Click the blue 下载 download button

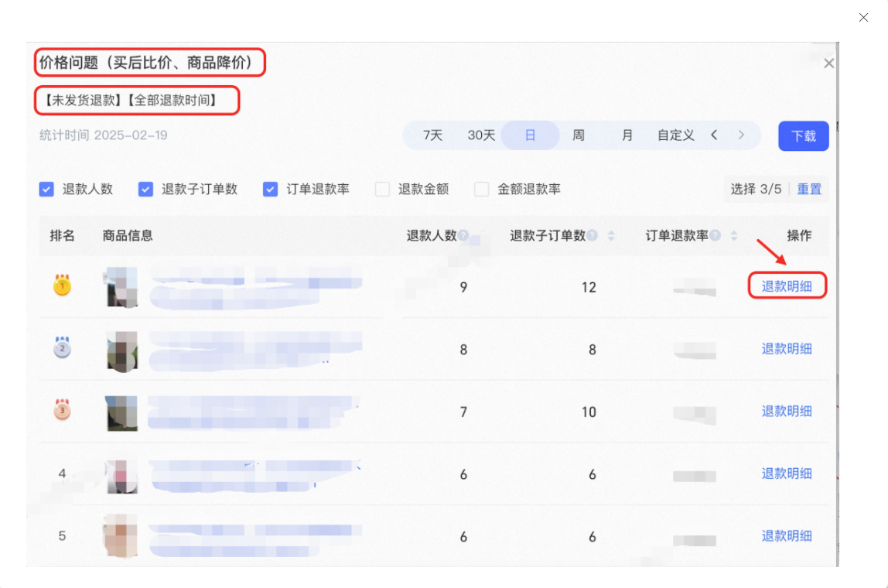tap(804, 136)
